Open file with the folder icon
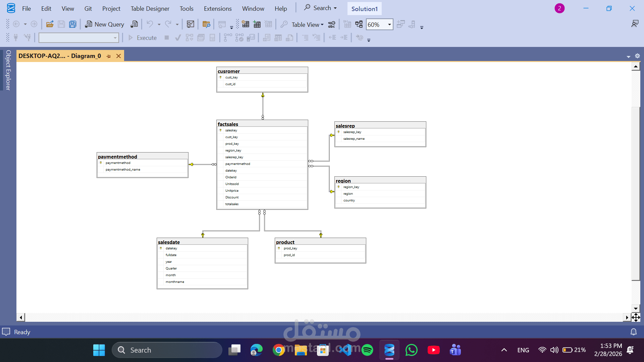Screen dimensions: 644x362 pyautogui.click(x=50, y=24)
